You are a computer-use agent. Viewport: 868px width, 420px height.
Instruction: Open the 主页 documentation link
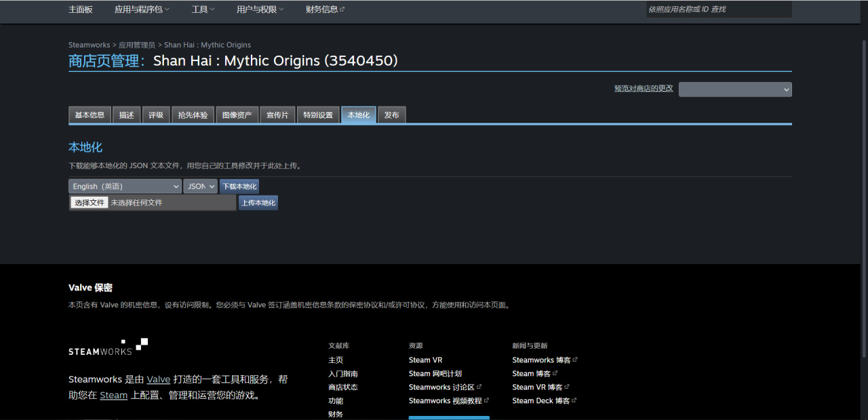(336, 360)
